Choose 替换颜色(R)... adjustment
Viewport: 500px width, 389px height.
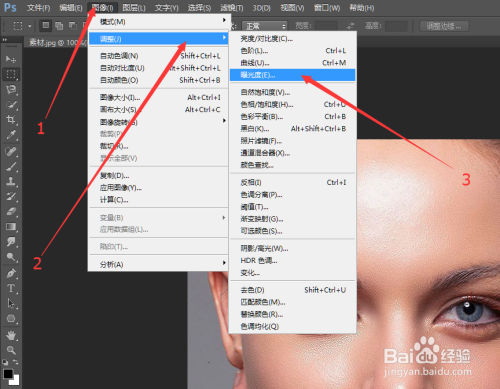coord(293,314)
